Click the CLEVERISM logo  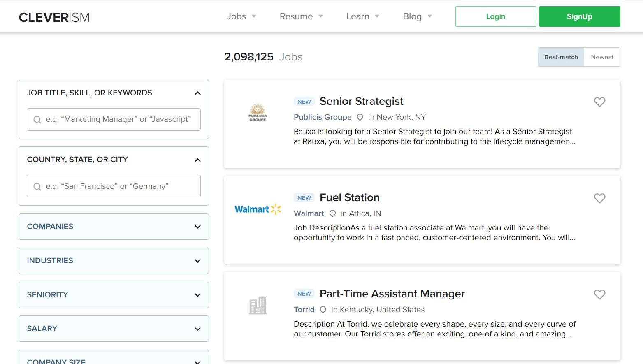[x=54, y=17]
